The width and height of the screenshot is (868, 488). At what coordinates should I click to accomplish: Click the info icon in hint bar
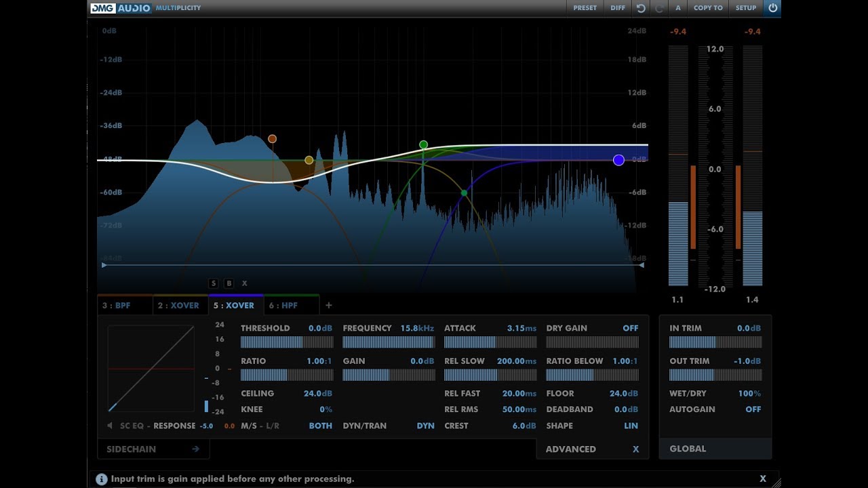[102, 479]
